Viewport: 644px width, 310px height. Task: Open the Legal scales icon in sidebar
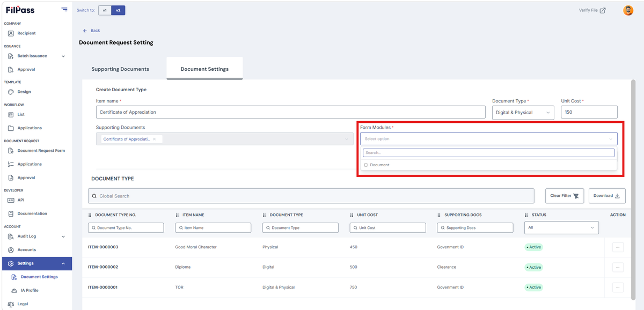[11, 304]
